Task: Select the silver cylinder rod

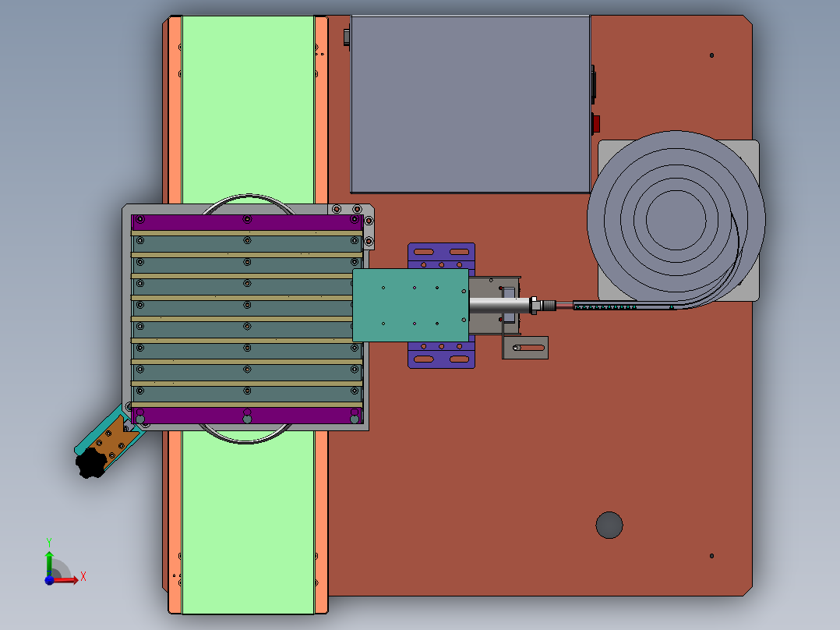Action: coord(499,305)
